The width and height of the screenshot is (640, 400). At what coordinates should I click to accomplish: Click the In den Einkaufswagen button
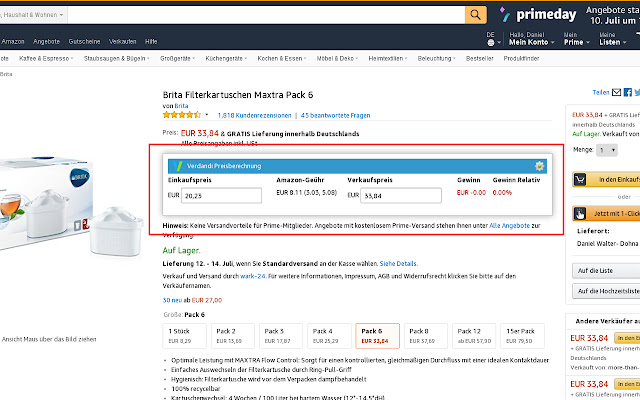coord(606,179)
